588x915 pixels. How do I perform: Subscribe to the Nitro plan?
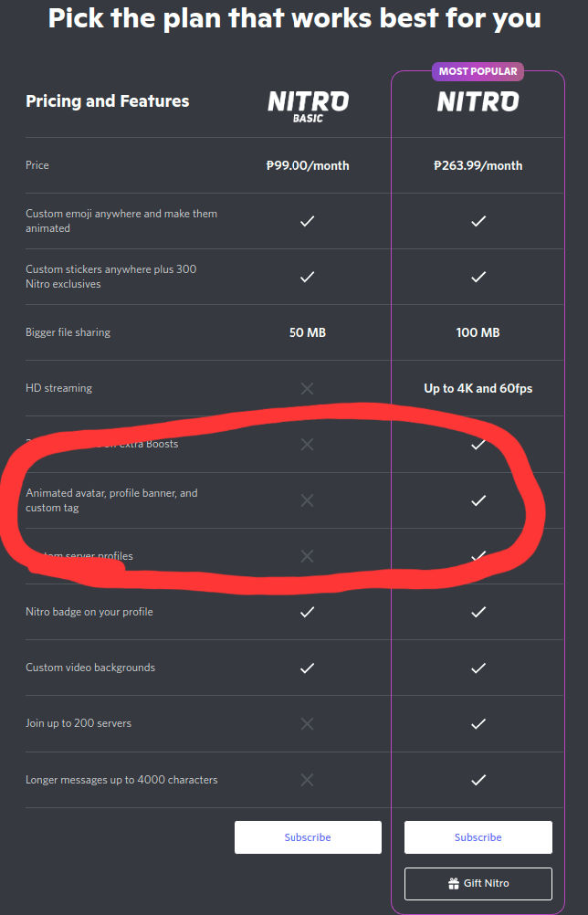(x=478, y=837)
